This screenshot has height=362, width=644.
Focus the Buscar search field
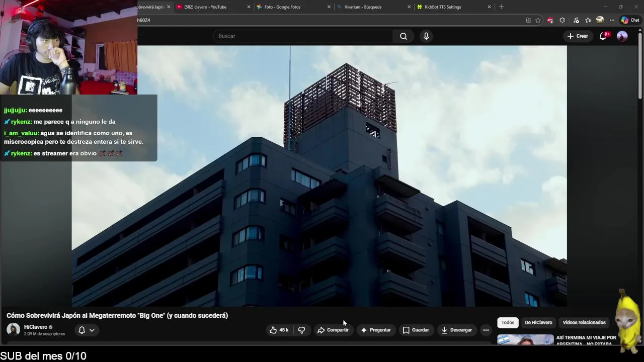(x=303, y=36)
